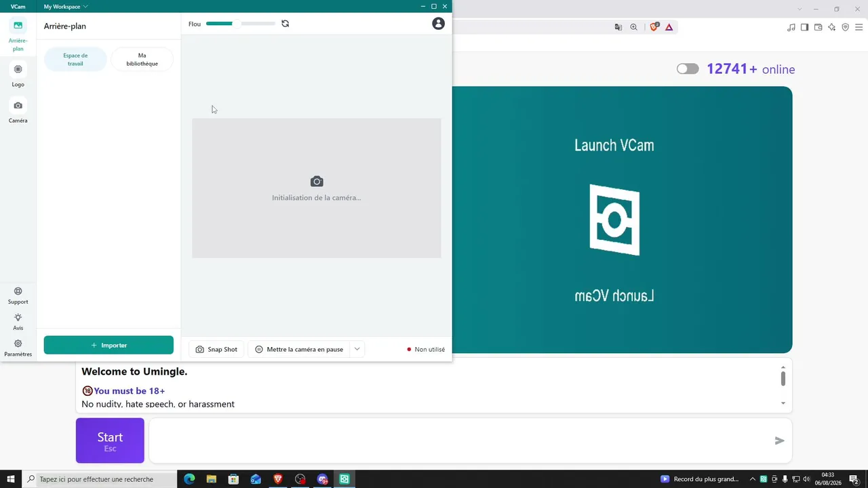Open the taskbar clock and date

[828, 479]
